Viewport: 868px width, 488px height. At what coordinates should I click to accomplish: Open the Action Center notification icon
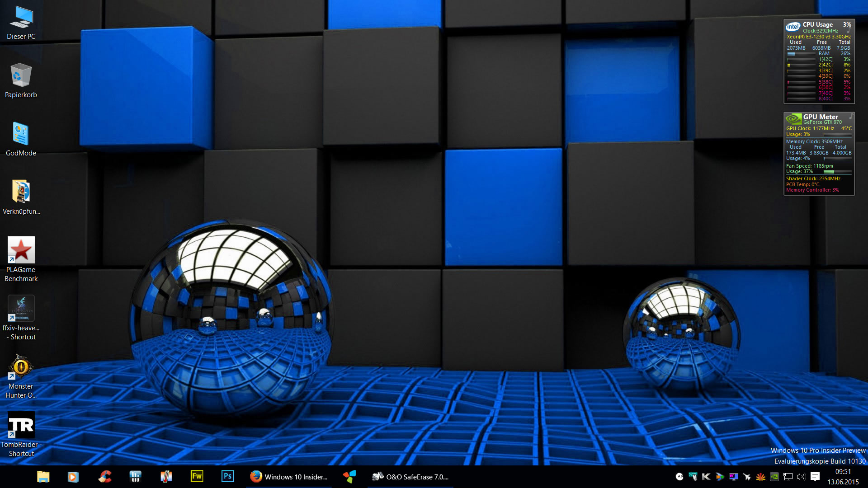click(815, 477)
